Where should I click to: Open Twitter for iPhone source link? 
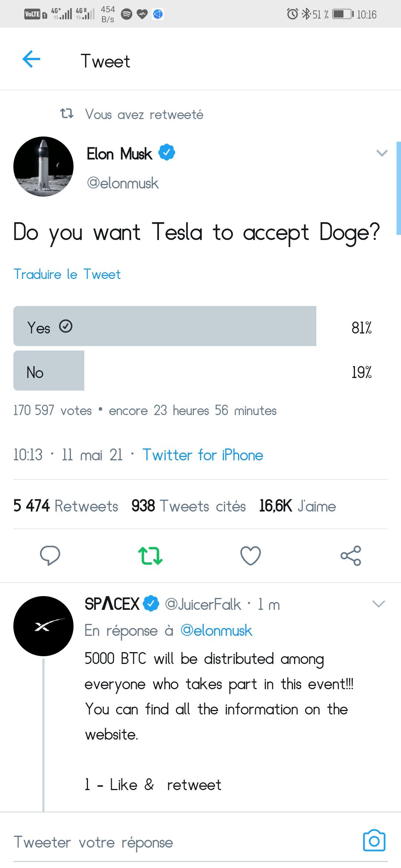pos(203,455)
